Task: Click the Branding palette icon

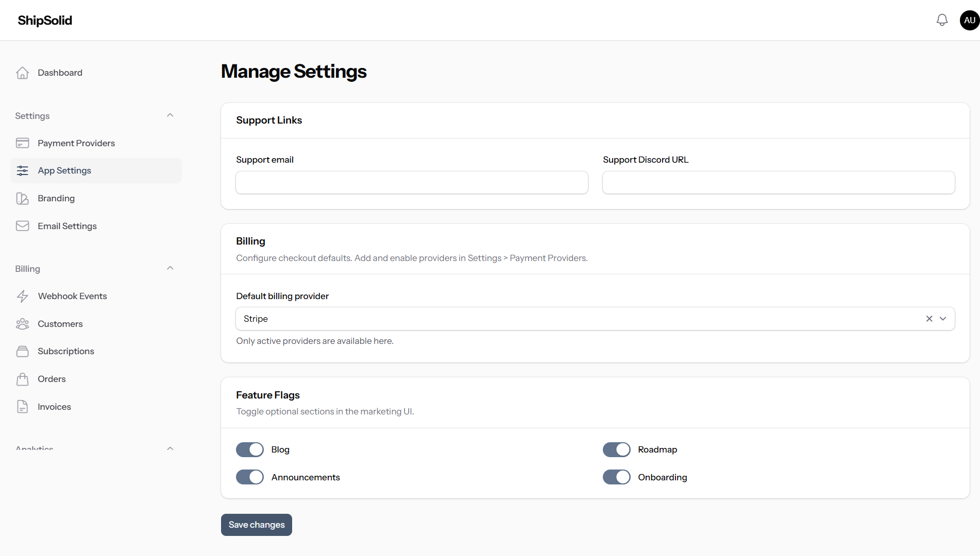Action: pyautogui.click(x=22, y=199)
